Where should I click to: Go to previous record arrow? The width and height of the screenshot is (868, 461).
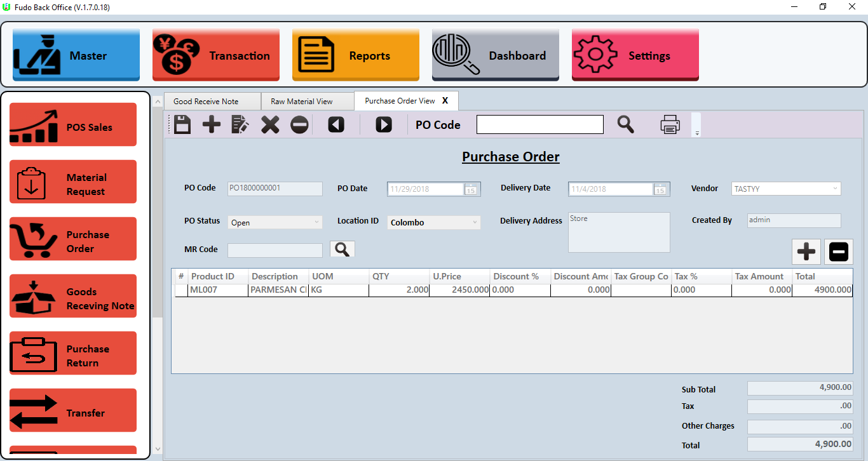[336, 124]
